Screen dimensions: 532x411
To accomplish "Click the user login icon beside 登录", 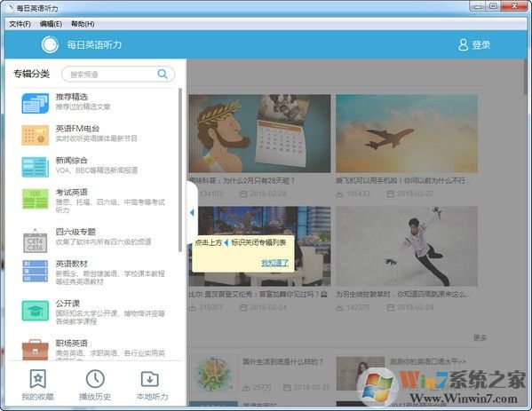I will point(463,44).
